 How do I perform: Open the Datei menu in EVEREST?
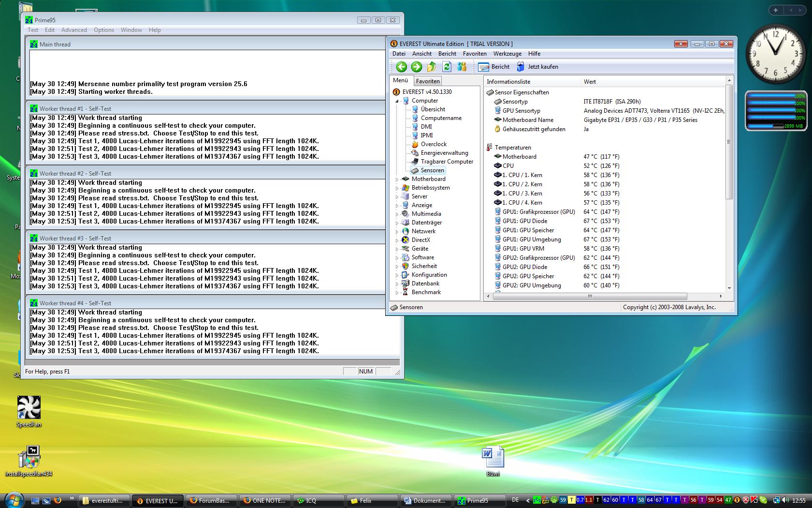tap(399, 54)
